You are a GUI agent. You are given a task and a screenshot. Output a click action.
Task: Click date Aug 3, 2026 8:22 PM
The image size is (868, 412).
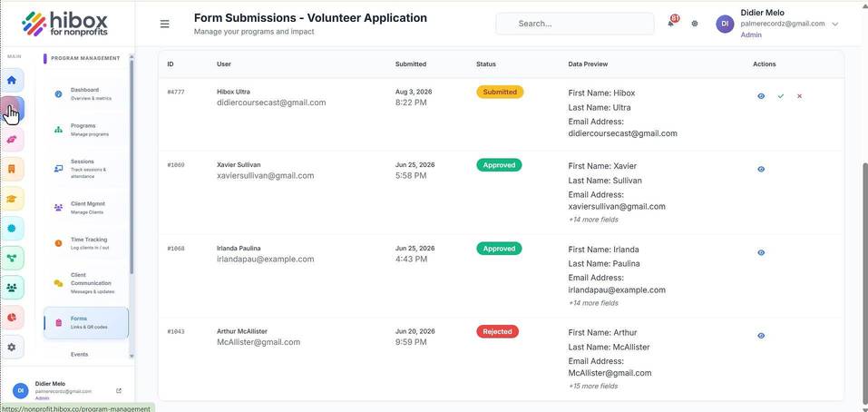[x=414, y=97]
